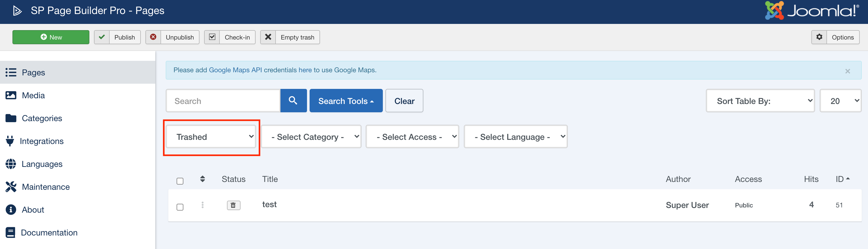The image size is (868, 249).
Task: Click the trash status icon for test
Action: tap(233, 205)
